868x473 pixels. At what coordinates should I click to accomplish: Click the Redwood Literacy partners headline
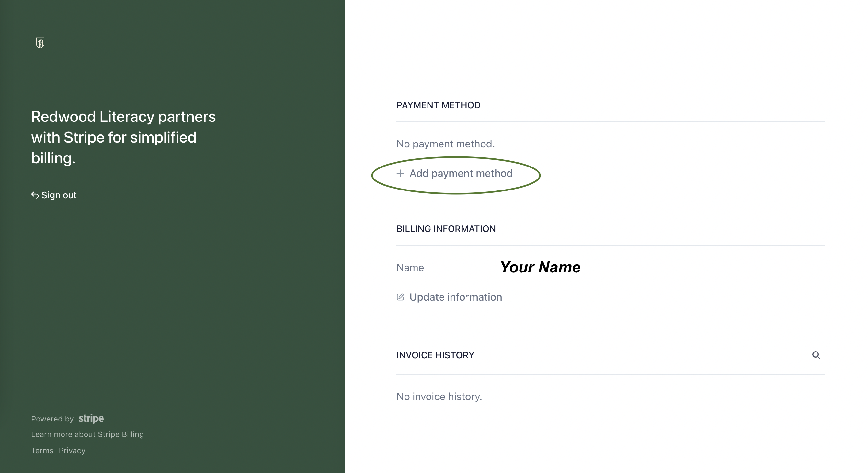coord(123,137)
